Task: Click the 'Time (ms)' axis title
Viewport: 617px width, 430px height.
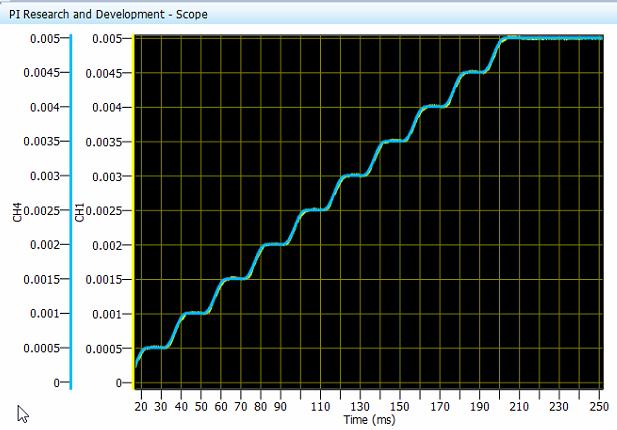Action: pyautogui.click(x=369, y=420)
